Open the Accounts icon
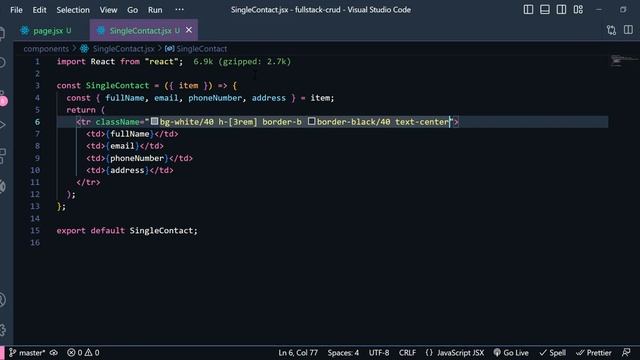Screen dimensions: 640x360 pyautogui.click(x=2, y=300)
